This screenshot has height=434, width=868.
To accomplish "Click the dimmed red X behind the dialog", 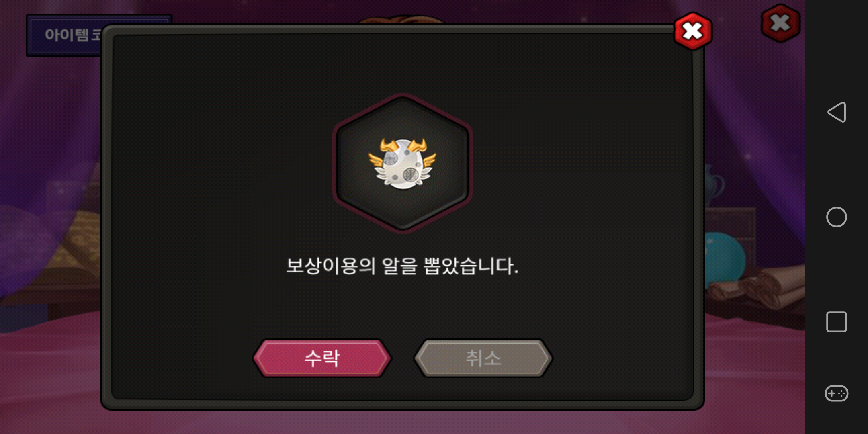I will pos(780,23).
